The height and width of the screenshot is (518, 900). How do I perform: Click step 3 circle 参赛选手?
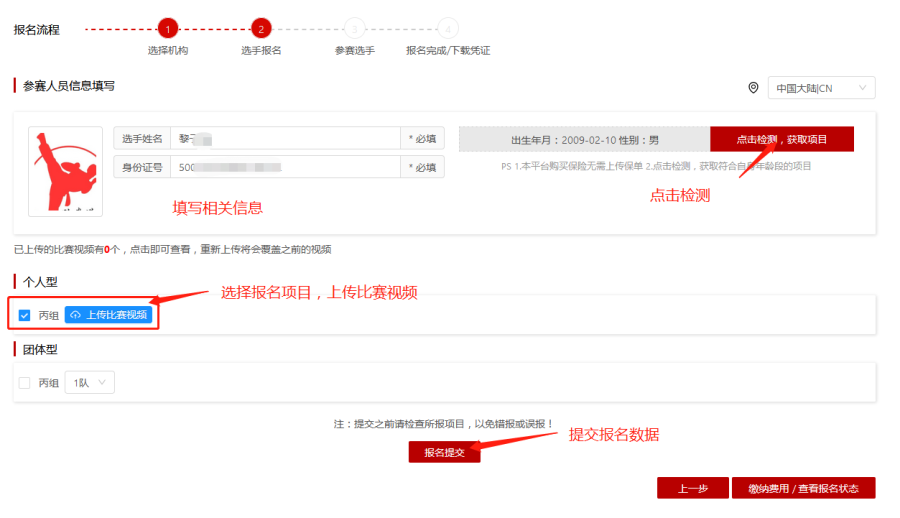pyautogui.click(x=354, y=29)
